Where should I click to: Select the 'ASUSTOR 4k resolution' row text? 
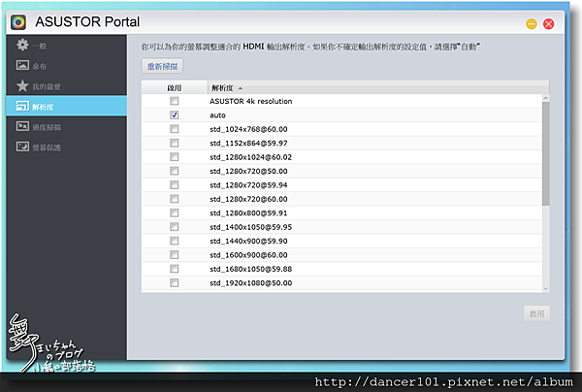[x=251, y=101]
